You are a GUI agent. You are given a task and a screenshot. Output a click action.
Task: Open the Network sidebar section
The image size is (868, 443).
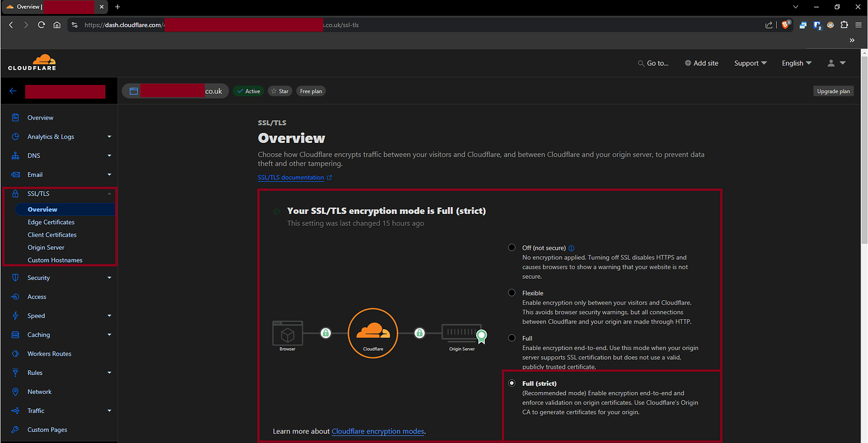pyautogui.click(x=39, y=391)
